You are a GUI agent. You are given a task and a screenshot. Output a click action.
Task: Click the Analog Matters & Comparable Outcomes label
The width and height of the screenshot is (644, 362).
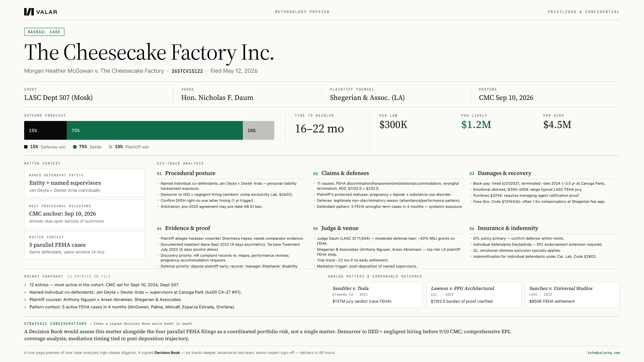[375, 277]
